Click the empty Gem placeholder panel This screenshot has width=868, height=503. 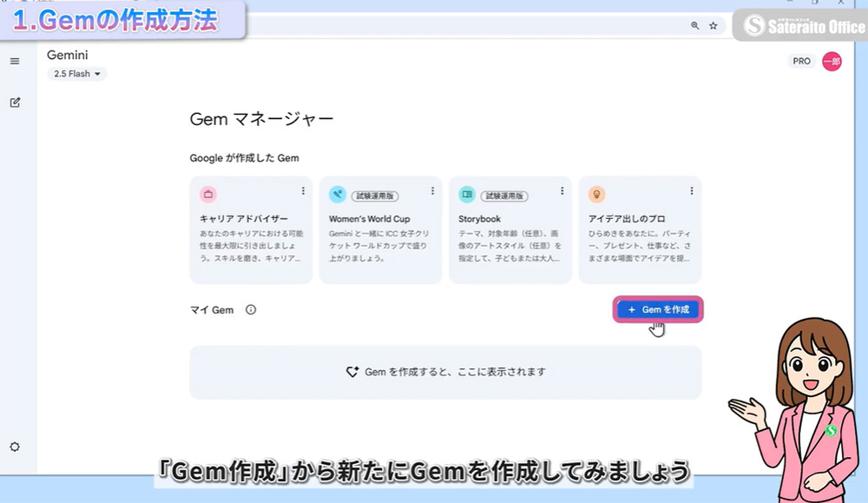(445, 373)
